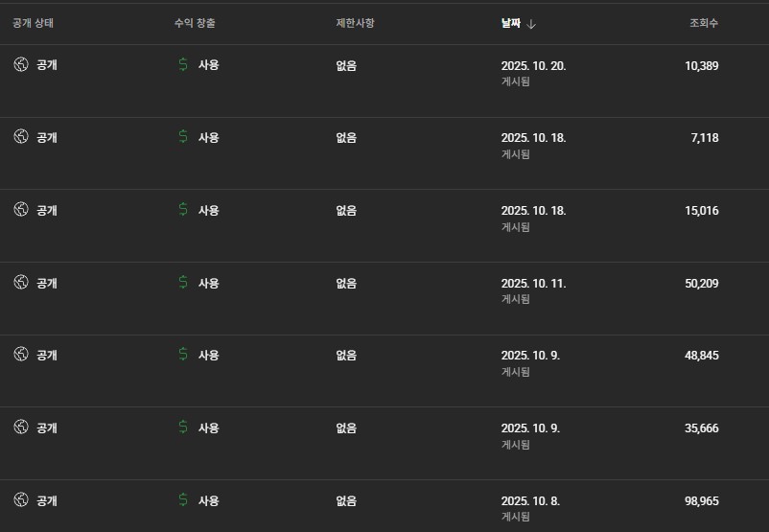
Task: Click globe icon in 98,965 views row
Action: point(21,499)
